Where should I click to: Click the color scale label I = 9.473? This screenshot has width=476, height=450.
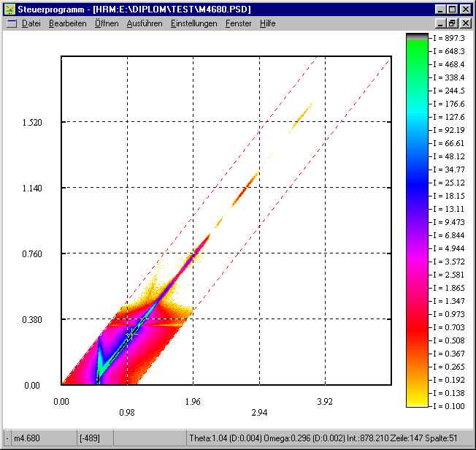[x=449, y=222]
